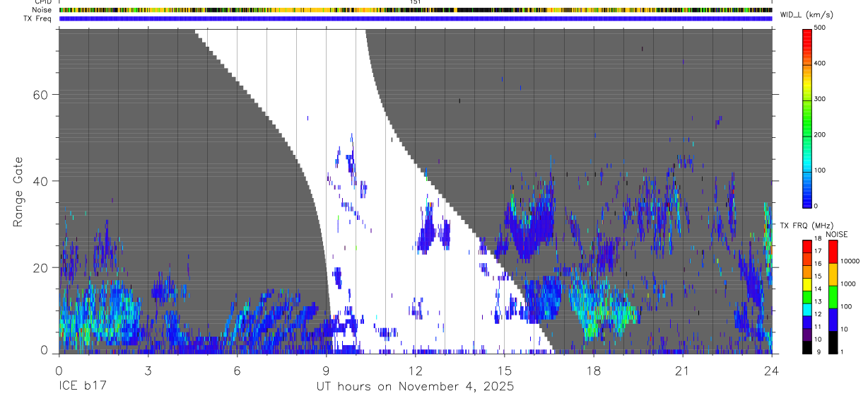Click the 10000 tick on NOISE legend
The width and height of the screenshot is (868, 401).
click(850, 262)
